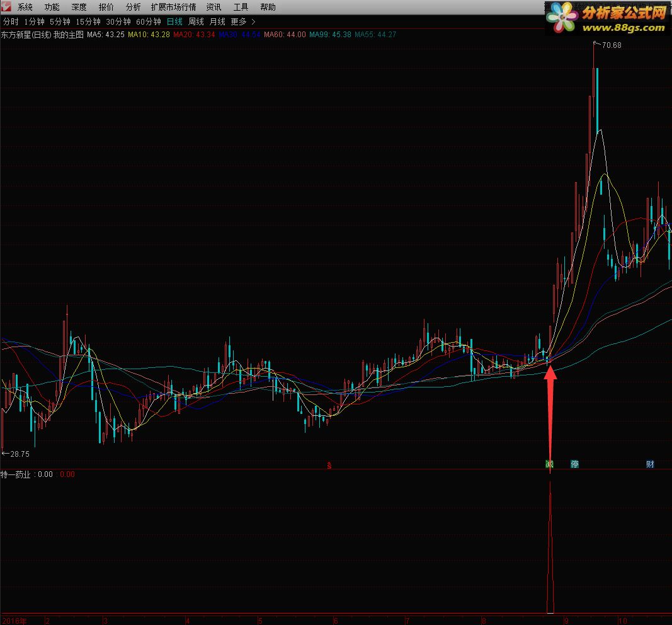Switch to 1分钟 period
Image resolution: width=672 pixels, height=625 pixels.
pos(34,21)
